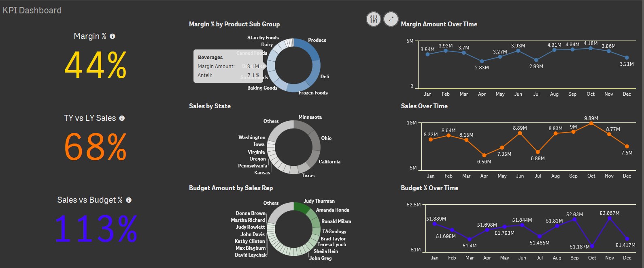The image size is (644, 268).
Task: Click info icon beside TY vs LY Sales
Action: tap(122, 118)
